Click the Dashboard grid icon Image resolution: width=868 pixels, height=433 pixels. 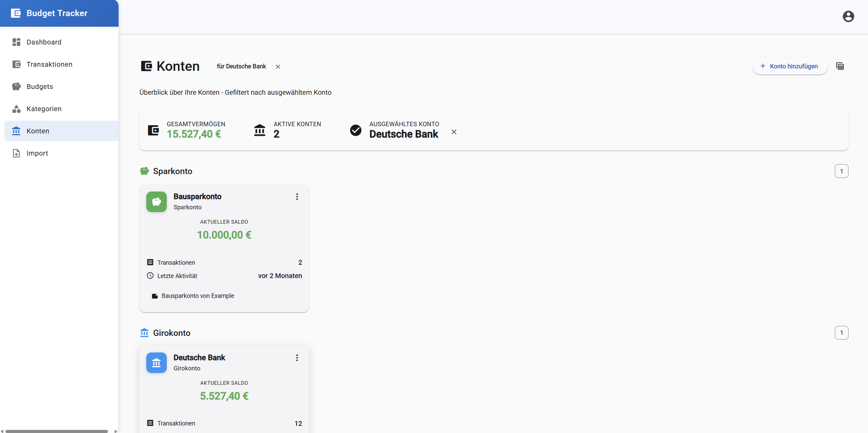16,42
